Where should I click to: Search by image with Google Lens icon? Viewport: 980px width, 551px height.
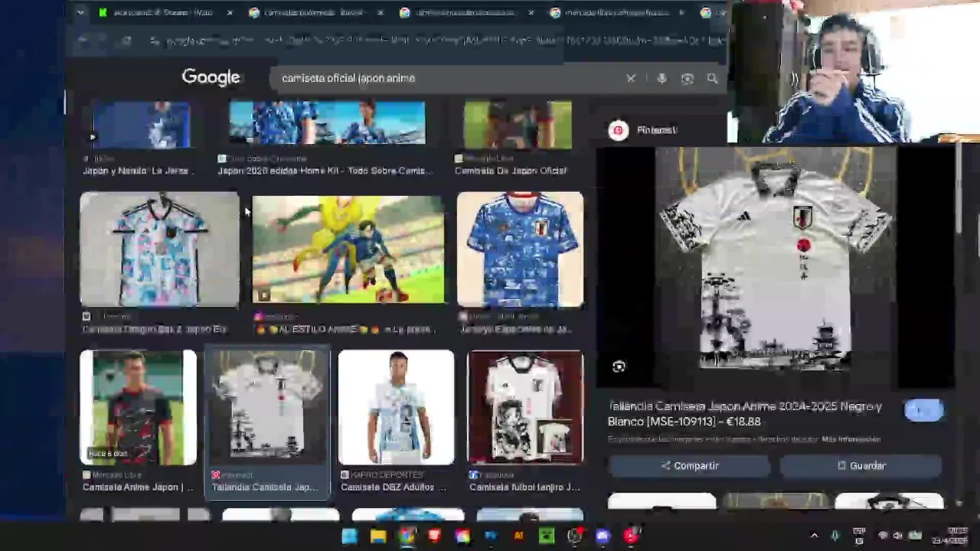click(688, 78)
